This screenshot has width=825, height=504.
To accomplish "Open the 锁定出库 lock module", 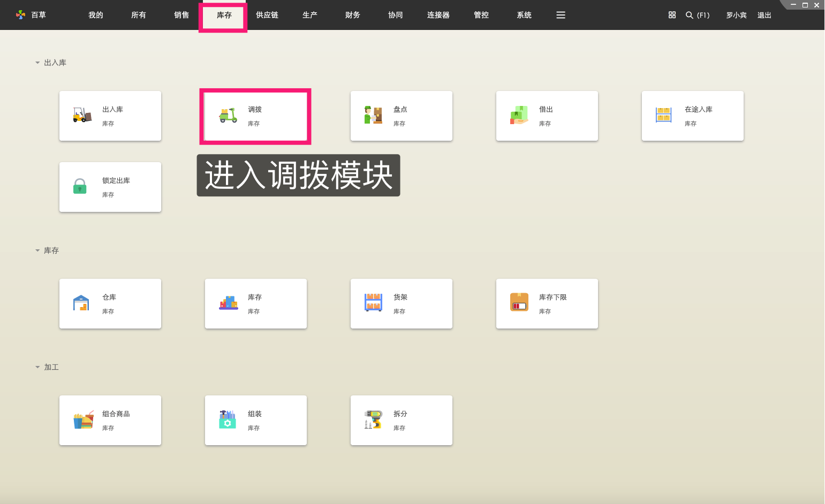I will (x=110, y=187).
